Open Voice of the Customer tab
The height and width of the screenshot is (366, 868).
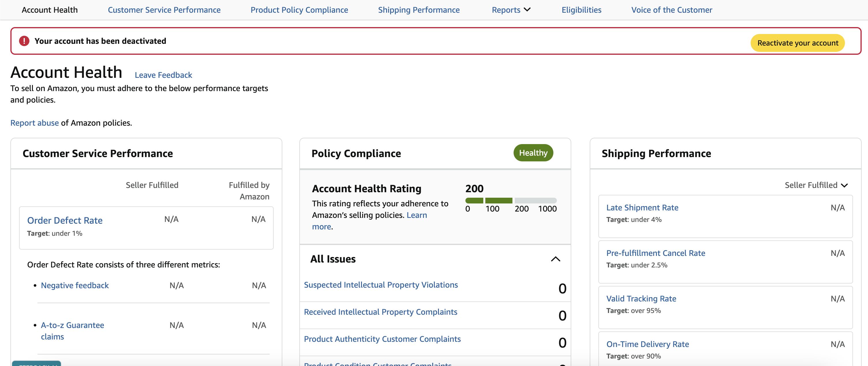[x=672, y=10]
